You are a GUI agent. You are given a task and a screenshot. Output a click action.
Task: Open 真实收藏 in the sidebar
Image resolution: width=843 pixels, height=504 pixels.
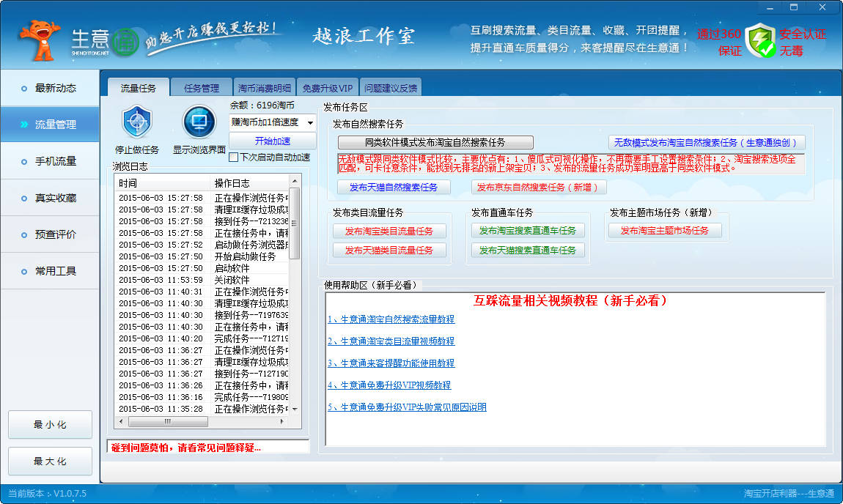[x=50, y=199]
